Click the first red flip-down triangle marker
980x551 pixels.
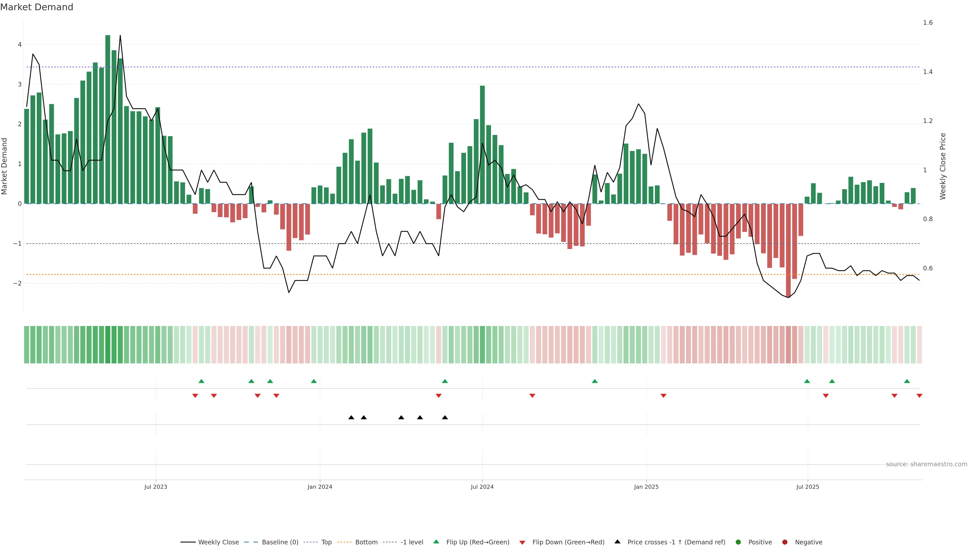(195, 396)
